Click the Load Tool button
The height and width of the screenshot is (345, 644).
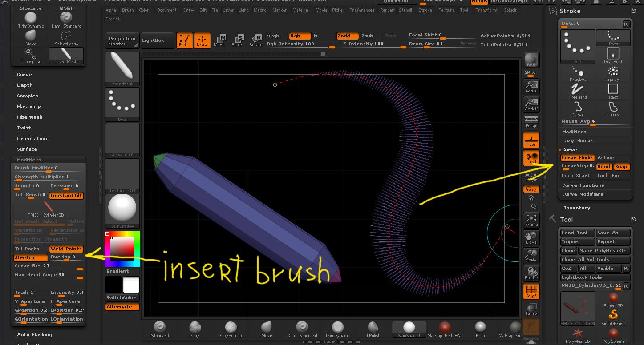[577, 233]
